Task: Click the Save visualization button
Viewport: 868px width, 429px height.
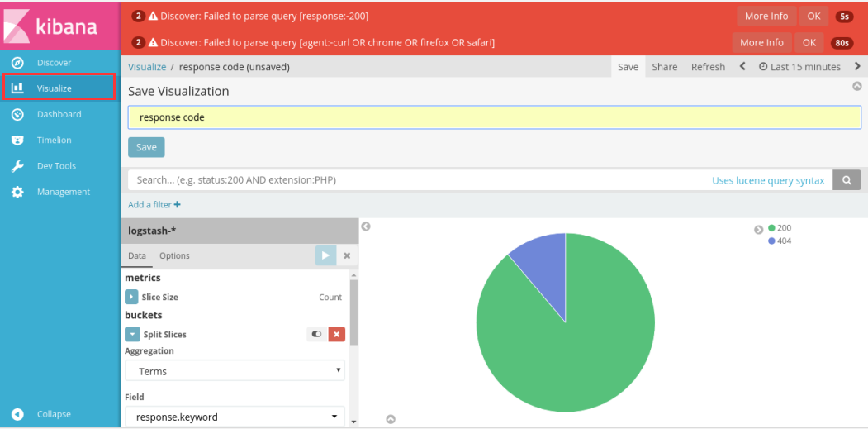Action: click(146, 147)
